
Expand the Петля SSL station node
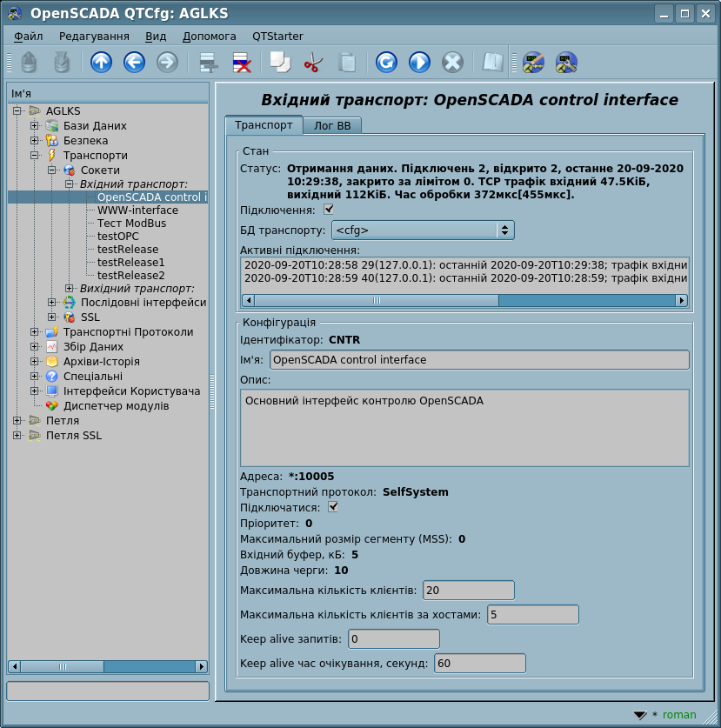point(17,436)
